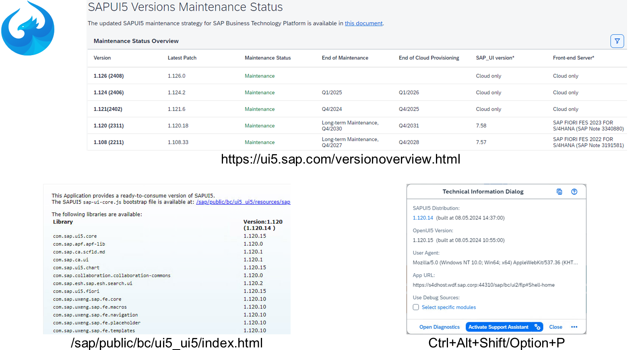This screenshot has height=350, width=644.
Task: Click Long-term Maintenance Q4/2027 cell
Action: [x=350, y=142]
